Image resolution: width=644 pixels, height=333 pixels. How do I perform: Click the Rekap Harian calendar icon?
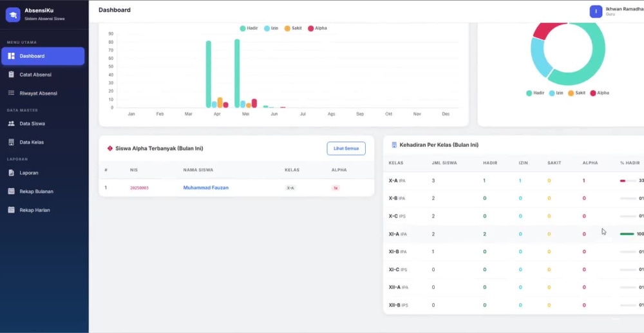coord(12,210)
